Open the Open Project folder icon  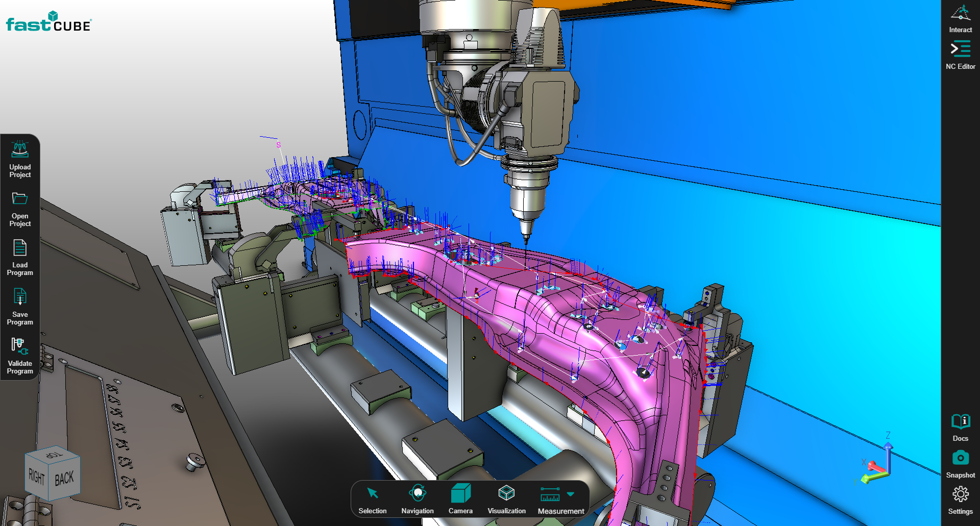(x=20, y=199)
